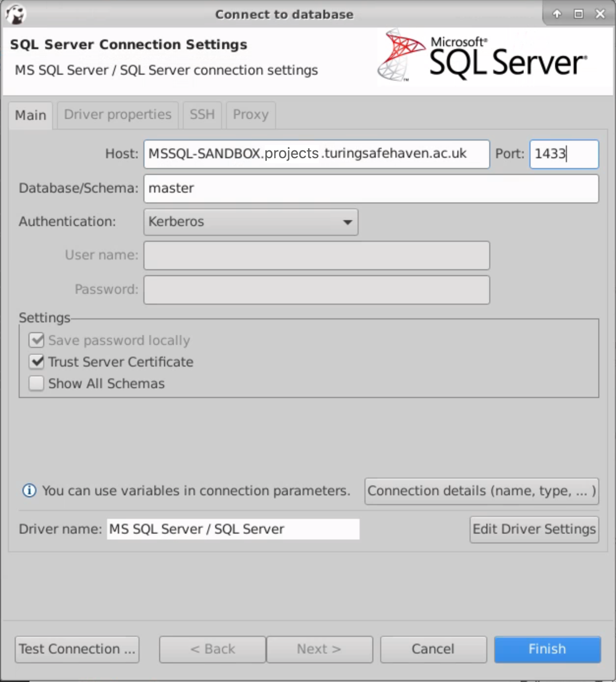Toggle the Save password locally checkbox
This screenshot has height=682, width=616.
(x=36, y=340)
